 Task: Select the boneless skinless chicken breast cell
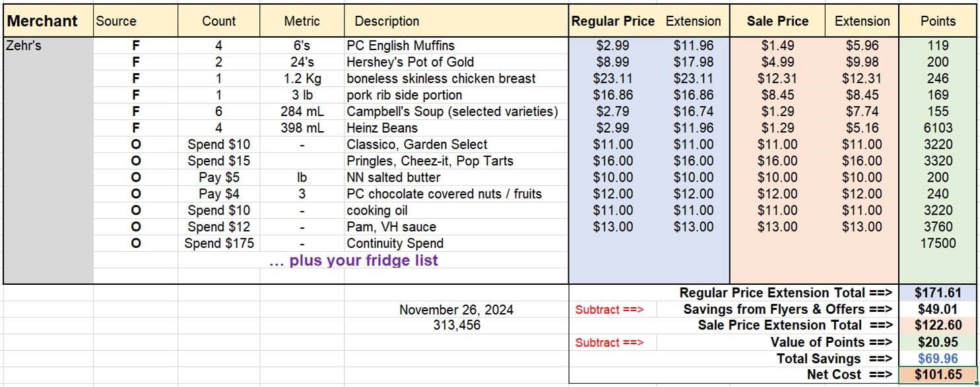[456, 78]
